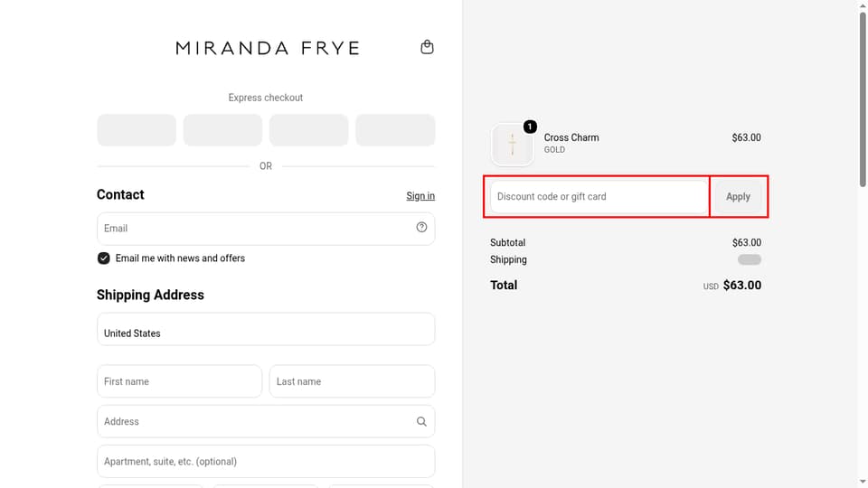
Task: Focus the Email input field
Action: pos(266,229)
